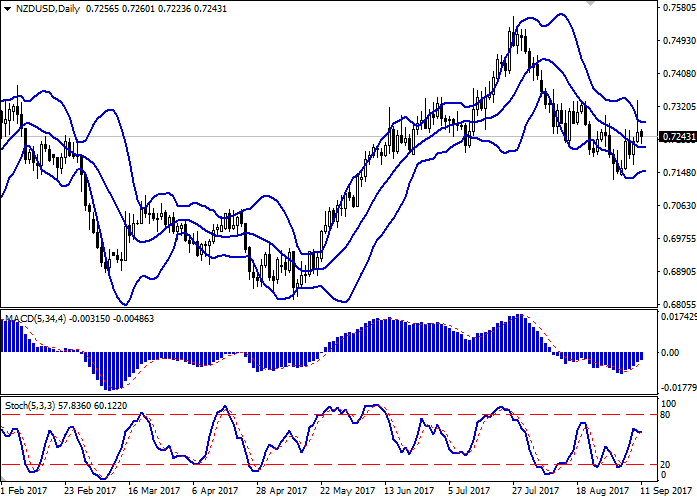The width and height of the screenshot is (697, 498).
Task: Select the NZDUSD,Daily chart title text
Action: click(48, 9)
